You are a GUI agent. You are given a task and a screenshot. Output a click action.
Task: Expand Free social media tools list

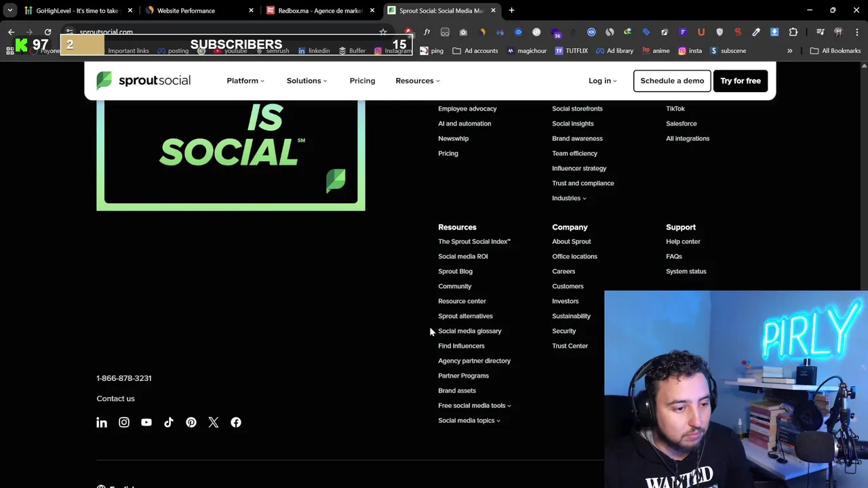click(x=475, y=405)
